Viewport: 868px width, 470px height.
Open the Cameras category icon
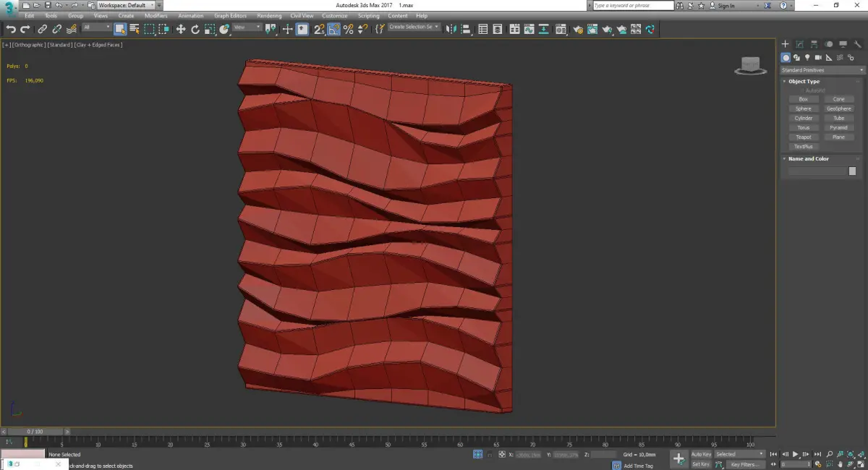click(x=818, y=57)
